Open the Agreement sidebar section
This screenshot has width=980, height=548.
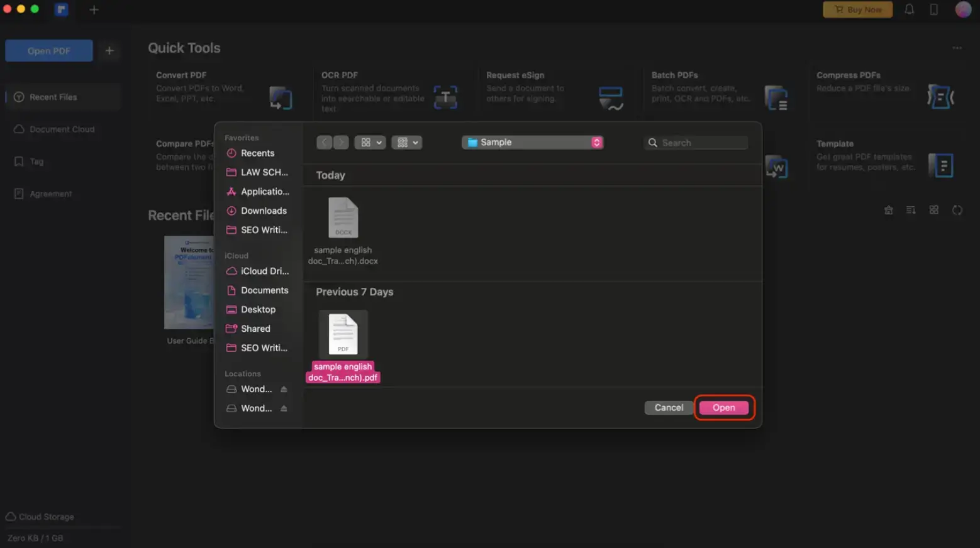click(x=50, y=194)
